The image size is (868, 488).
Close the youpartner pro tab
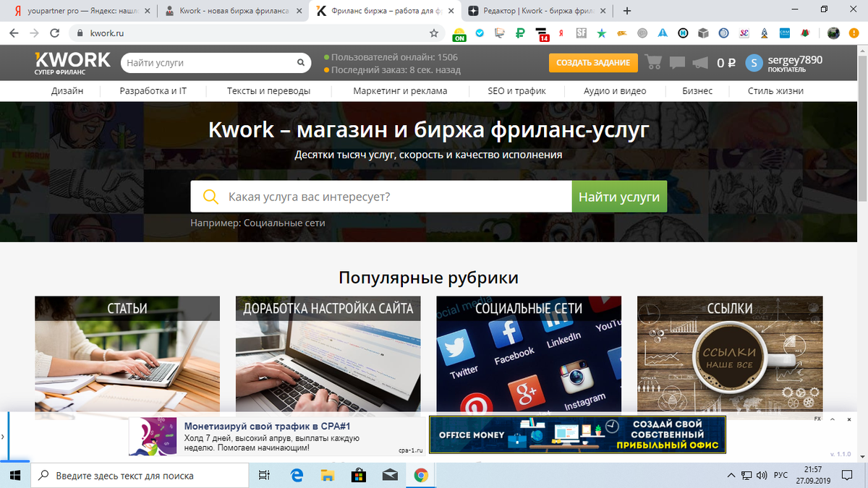[x=148, y=11]
